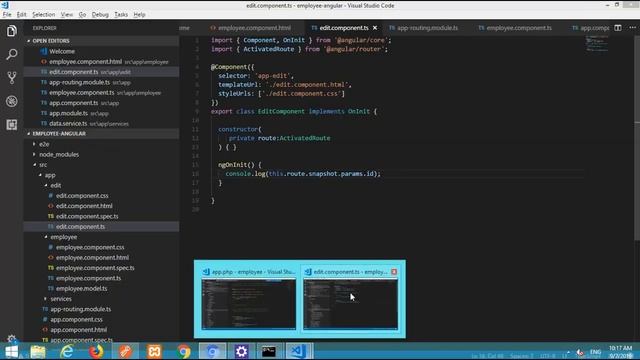This screenshot has width=640, height=360.
Task: Open XAMPP from the taskbar
Action: pyautogui.click(x=154, y=351)
